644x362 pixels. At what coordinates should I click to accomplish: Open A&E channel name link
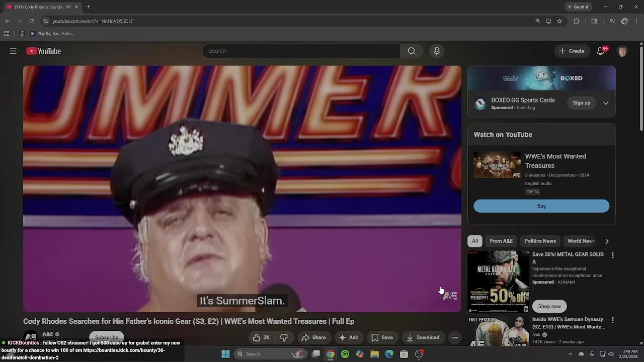point(48,334)
